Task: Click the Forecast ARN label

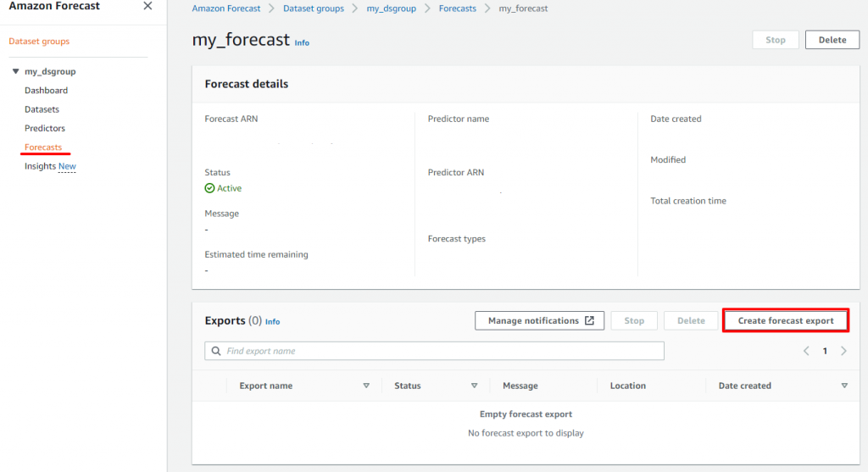Action: pyautogui.click(x=231, y=119)
